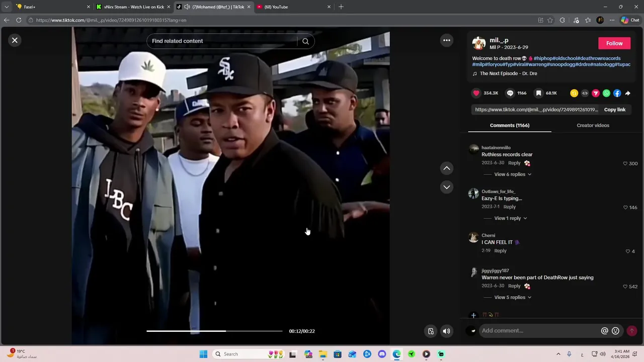Viewport: 644px width, 362px height.
Task: Reply to the Outlaws_for_life_ comment
Action: 510,207
